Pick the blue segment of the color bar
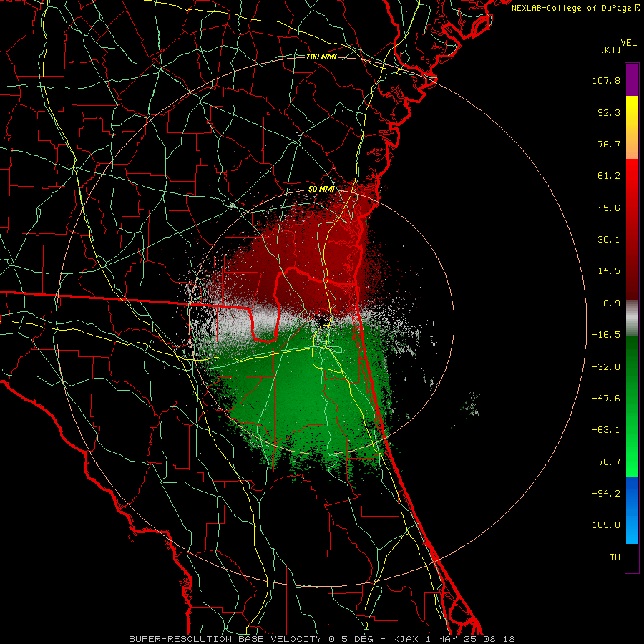This screenshot has width=644, height=644. pos(632,510)
